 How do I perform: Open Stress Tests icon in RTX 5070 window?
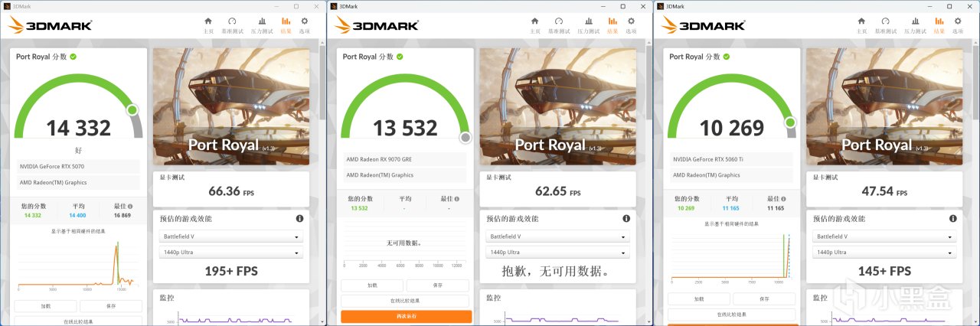point(263,25)
